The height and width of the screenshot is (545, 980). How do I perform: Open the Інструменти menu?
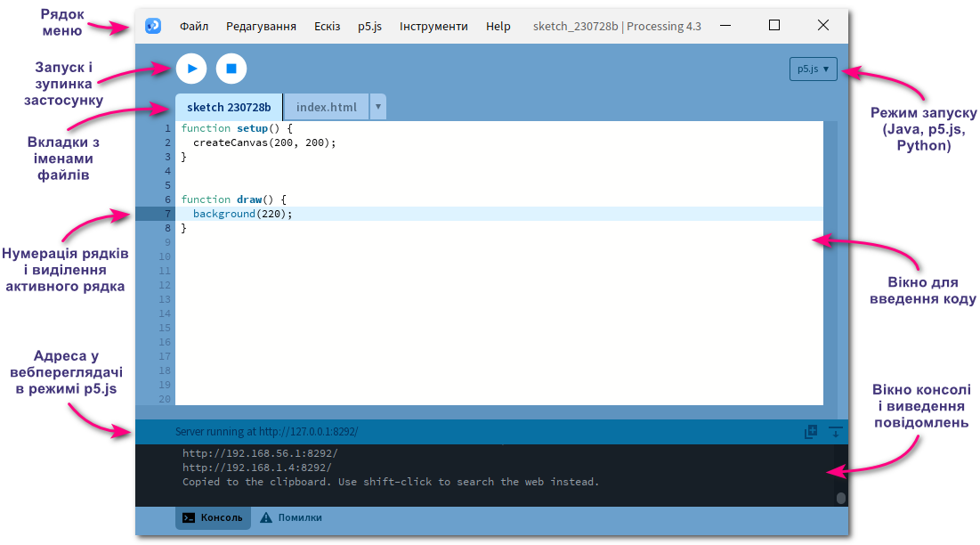click(x=433, y=26)
